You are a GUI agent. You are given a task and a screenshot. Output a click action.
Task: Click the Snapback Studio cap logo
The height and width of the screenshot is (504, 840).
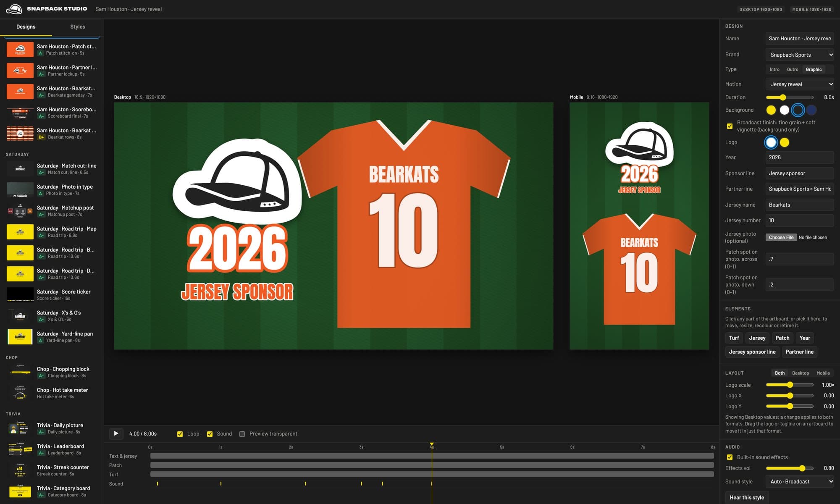point(14,9)
